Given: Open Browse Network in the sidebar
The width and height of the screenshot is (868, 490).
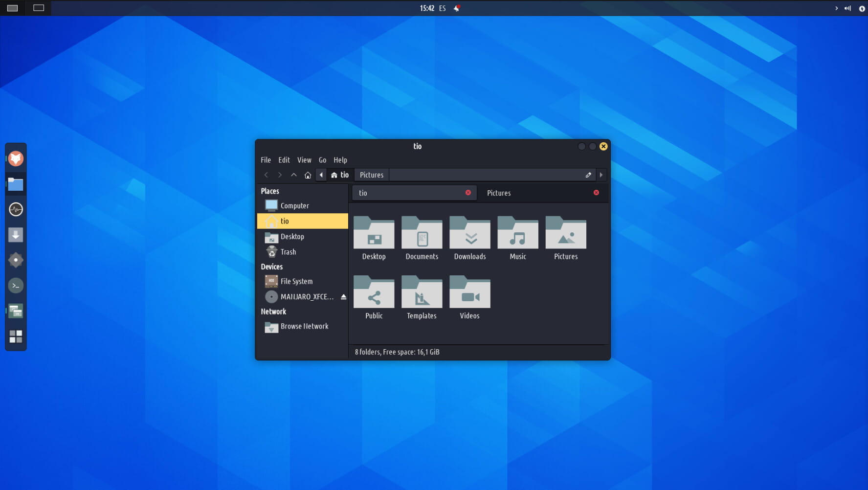Looking at the screenshot, I should pos(304,326).
